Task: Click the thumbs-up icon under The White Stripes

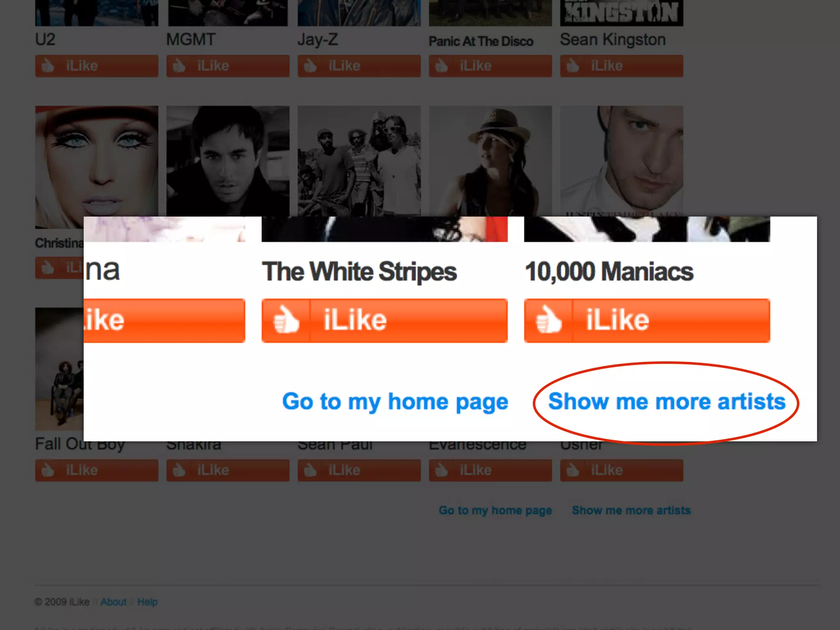Action: coord(286,320)
